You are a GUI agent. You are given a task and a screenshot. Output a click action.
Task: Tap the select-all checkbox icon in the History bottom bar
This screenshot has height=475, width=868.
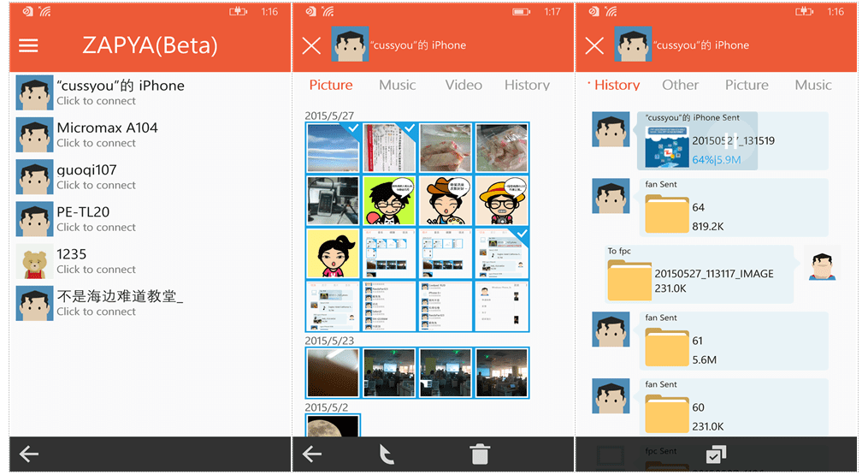717,454
